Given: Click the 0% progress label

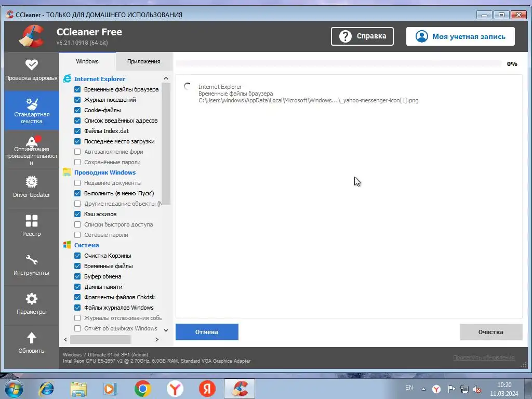Looking at the screenshot, I should 512,64.
